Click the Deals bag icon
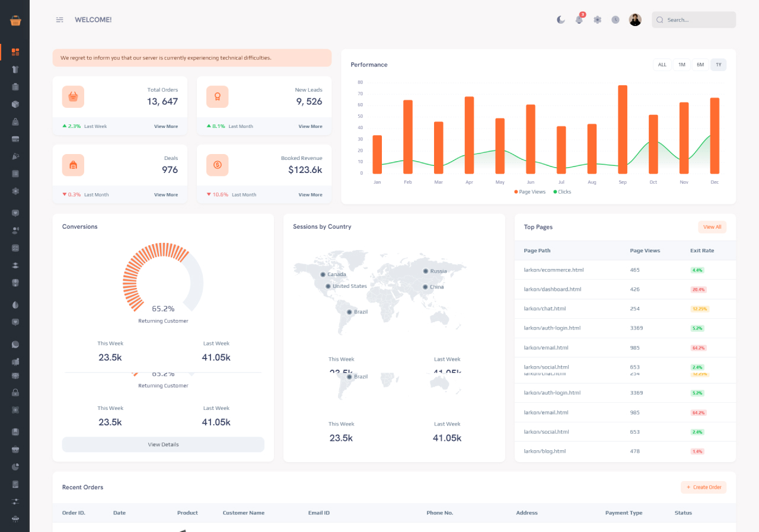759x532 pixels. coord(73,165)
